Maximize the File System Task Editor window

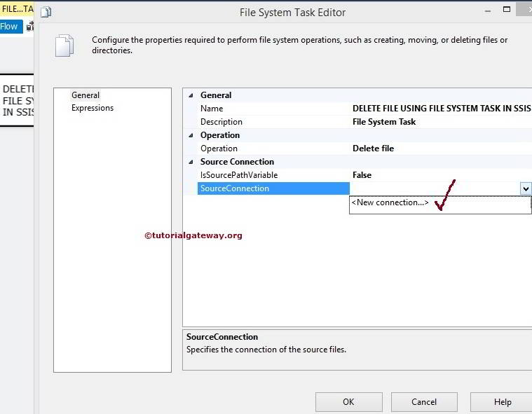point(507,10)
